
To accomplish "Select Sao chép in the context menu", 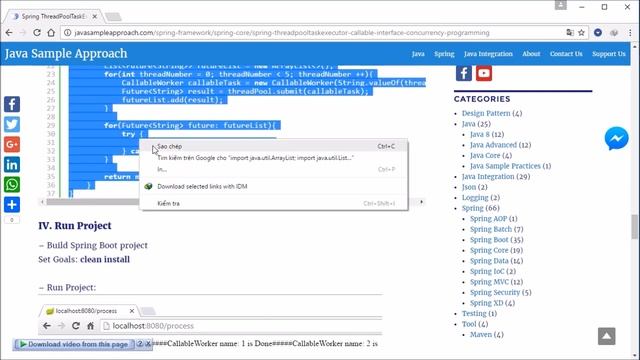I will [x=273, y=146].
